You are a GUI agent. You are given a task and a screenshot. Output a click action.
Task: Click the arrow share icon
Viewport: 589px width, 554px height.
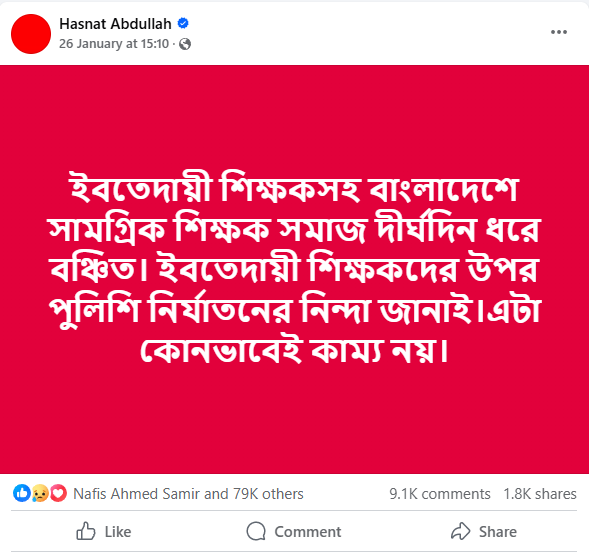pyautogui.click(x=460, y=531)
